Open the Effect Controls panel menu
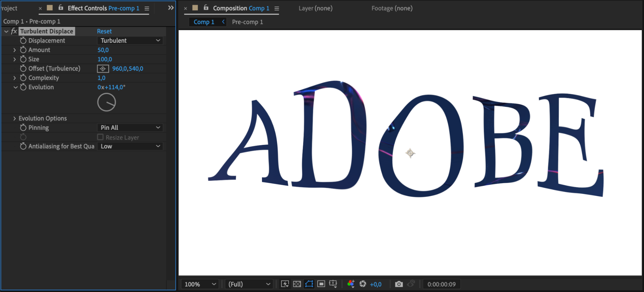644x292 pixels. tap(147, 8)
